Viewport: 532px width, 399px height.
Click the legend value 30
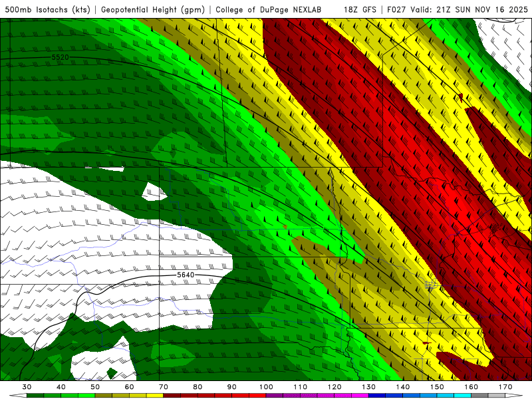(27, 387)
